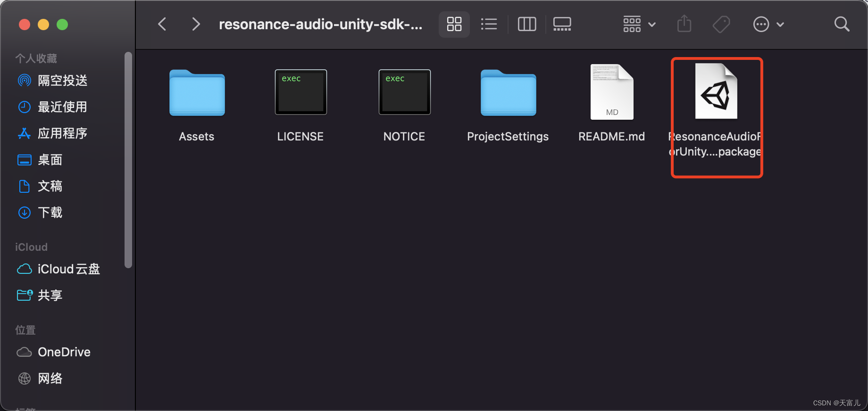This screenshot has width=868, height=411.
Task: Open Finder search
Action: (842, 24)
